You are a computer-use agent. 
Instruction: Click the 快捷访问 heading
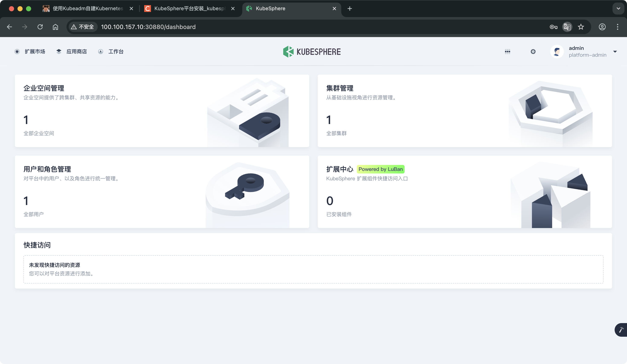37,245
